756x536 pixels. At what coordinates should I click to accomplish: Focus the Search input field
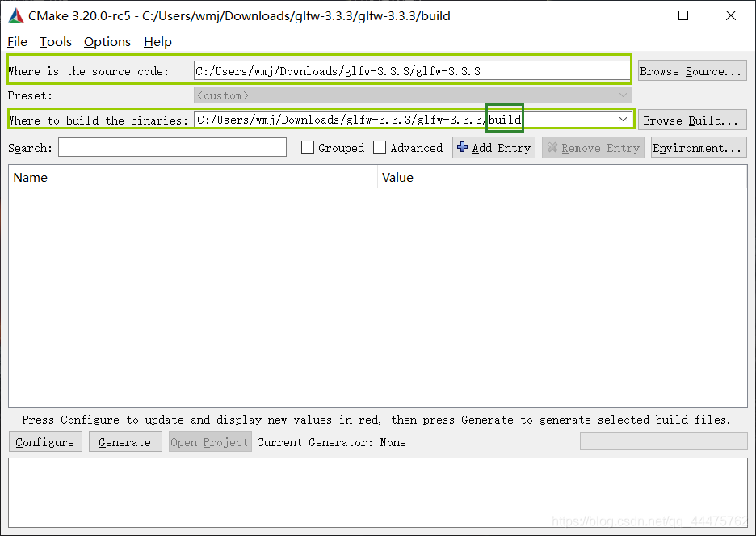tap(172, 147)
